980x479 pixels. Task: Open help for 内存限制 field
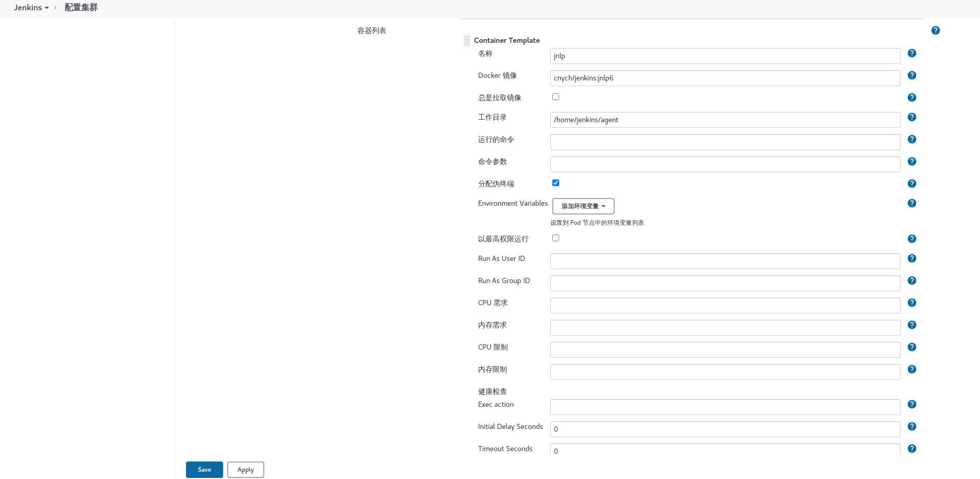(x=911, y=369)
